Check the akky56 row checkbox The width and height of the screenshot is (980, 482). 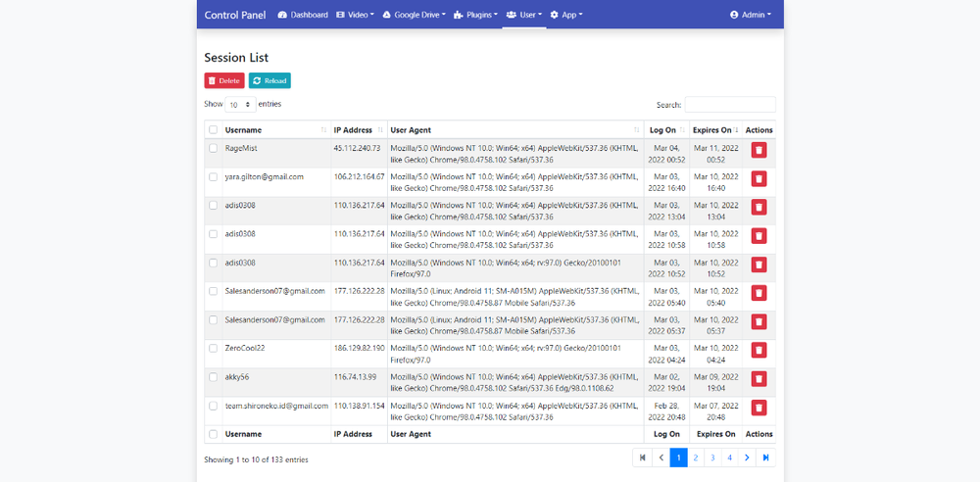[x=213, y=377]
